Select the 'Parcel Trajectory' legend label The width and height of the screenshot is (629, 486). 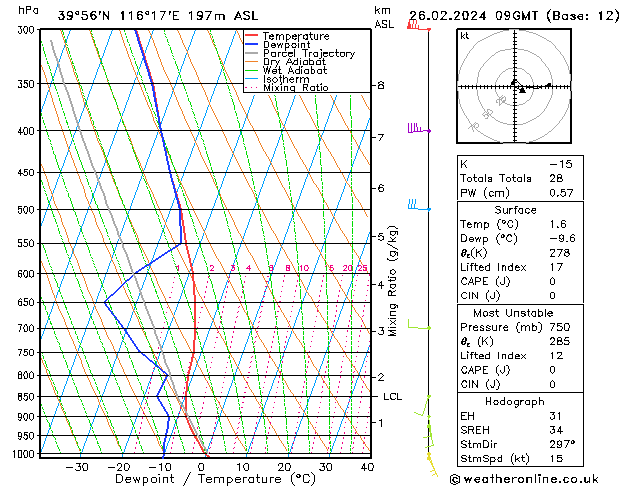click(309, 53)
